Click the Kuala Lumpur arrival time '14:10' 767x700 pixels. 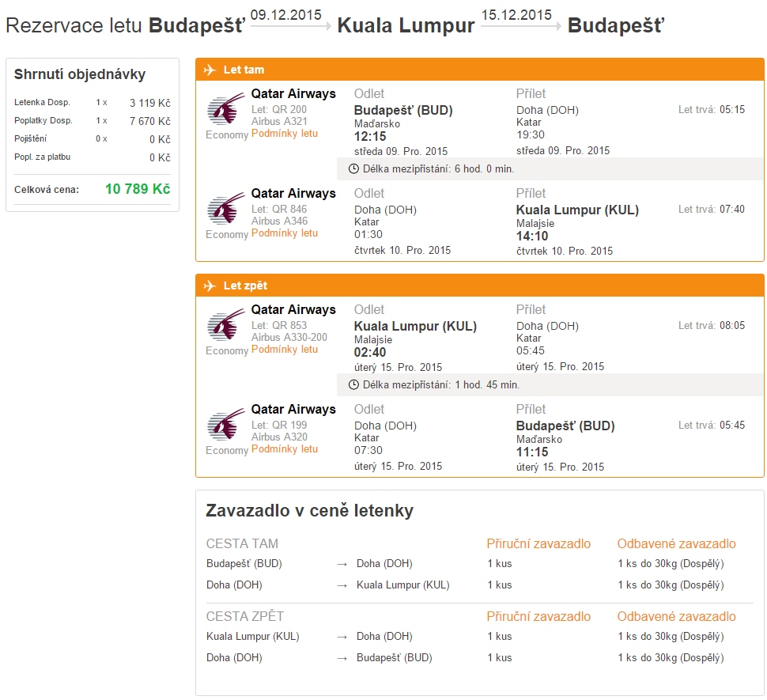[532, 236]
